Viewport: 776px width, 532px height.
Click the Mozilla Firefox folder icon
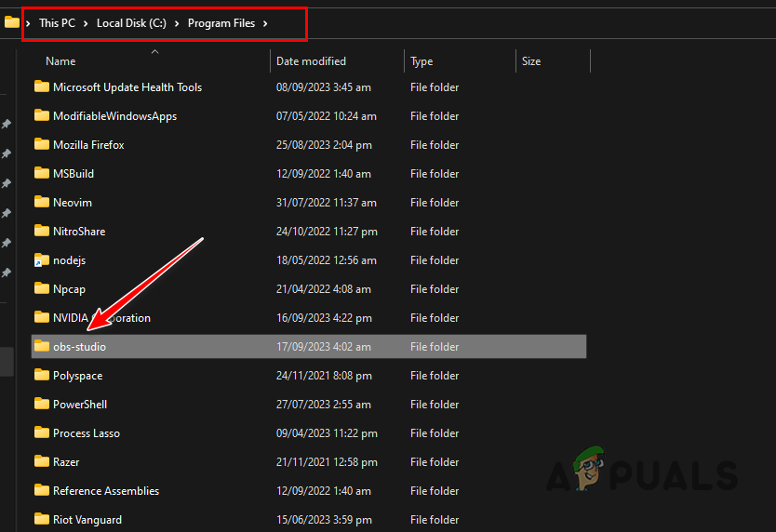tap(42, 144)
